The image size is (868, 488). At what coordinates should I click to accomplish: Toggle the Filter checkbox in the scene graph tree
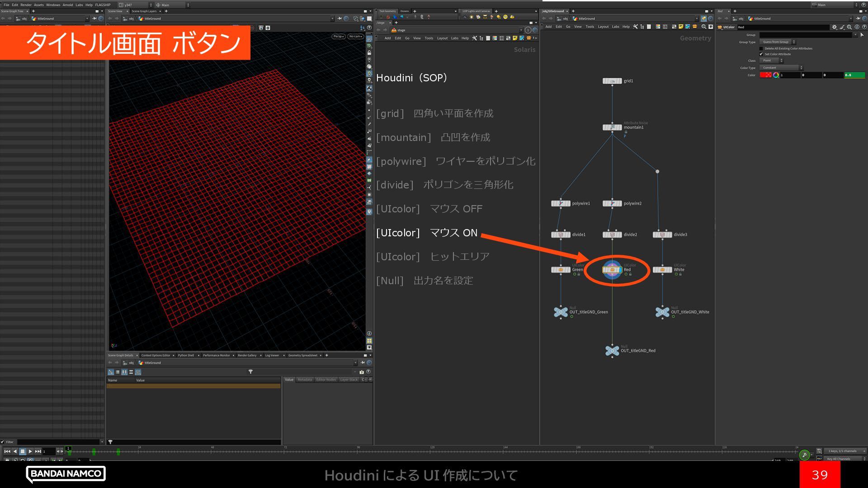click(3, 442)
